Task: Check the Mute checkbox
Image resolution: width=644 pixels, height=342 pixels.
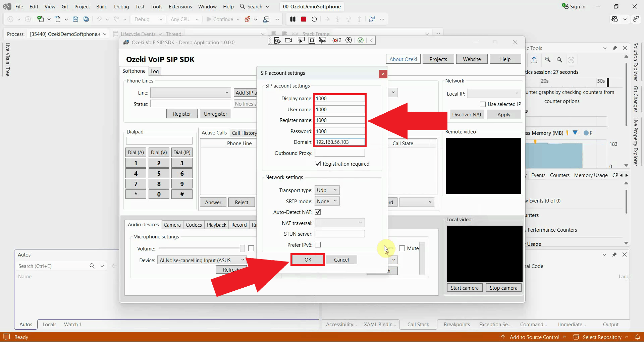Action: click(402, 248)
